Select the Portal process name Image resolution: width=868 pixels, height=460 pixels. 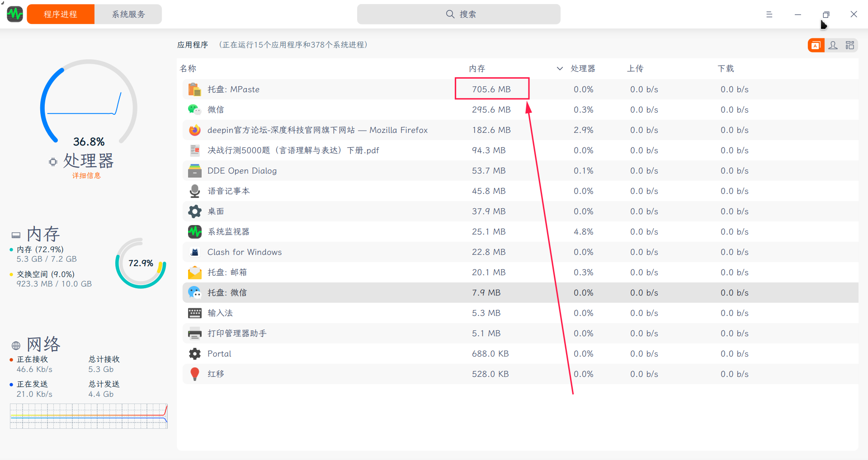[219, 354]
